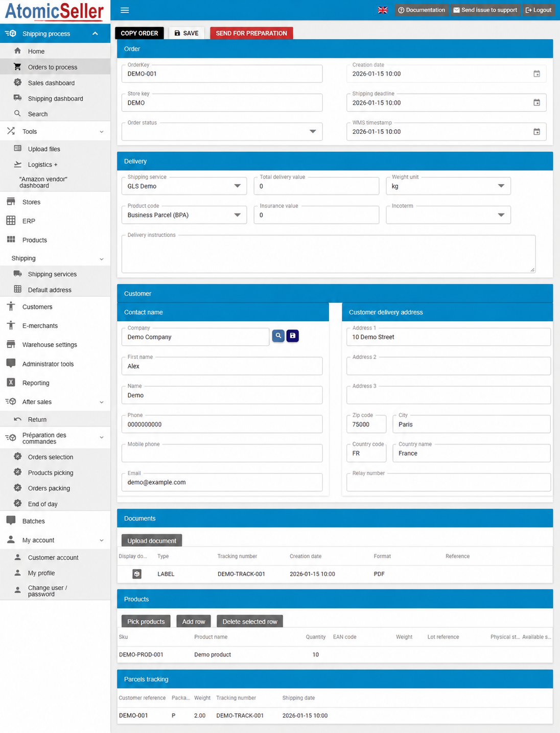Viewport: 560px width, 733px height.
Task: Click the Shipping dashboard truck icon
Action: 18,98
